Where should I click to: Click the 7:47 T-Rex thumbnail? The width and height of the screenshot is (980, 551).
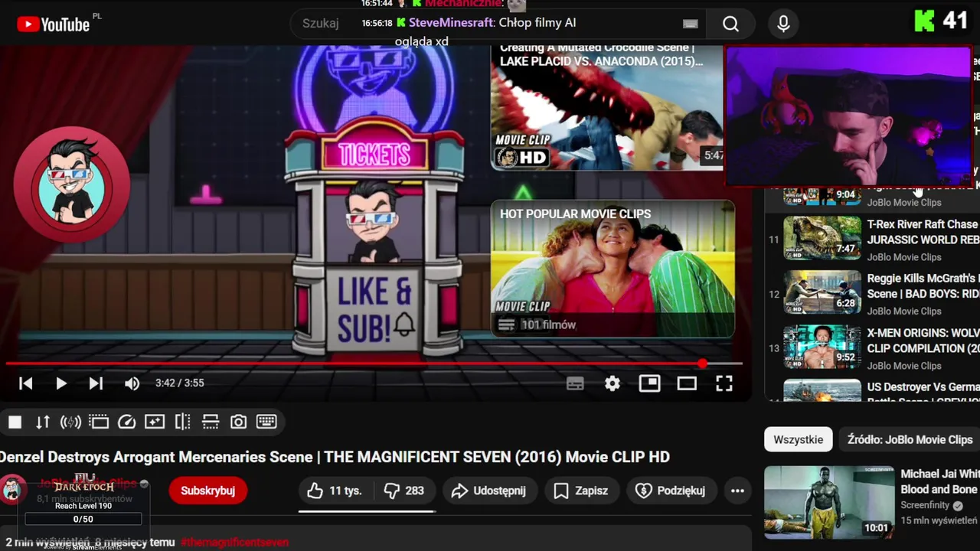click(x=822, y=238)
